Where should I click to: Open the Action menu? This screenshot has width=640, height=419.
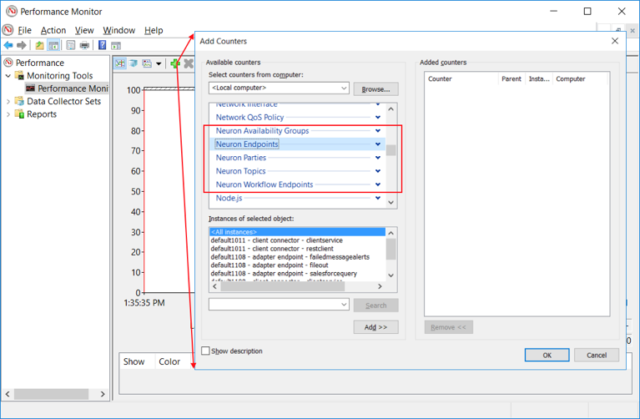[53, 30]
